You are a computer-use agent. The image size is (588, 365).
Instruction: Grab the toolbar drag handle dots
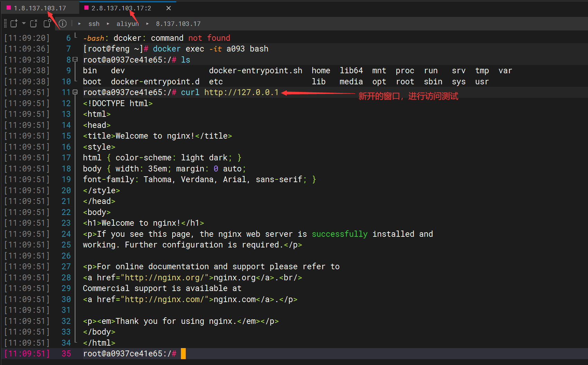5,24
